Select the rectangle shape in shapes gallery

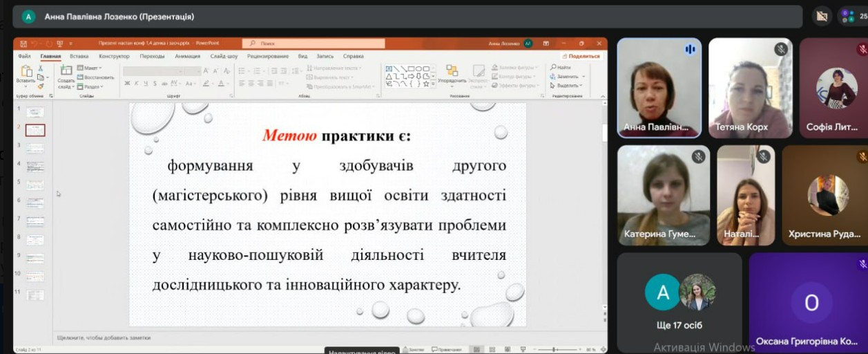(410, 68)
